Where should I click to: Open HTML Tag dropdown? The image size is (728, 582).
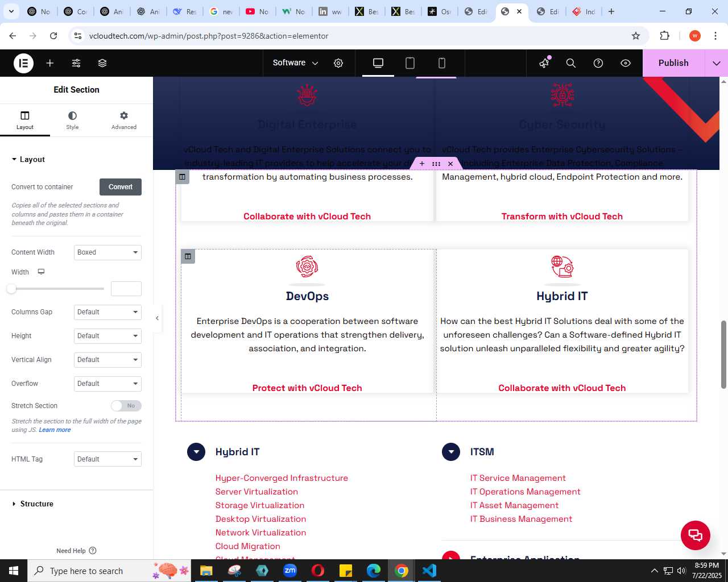click(x=107, y=459)
